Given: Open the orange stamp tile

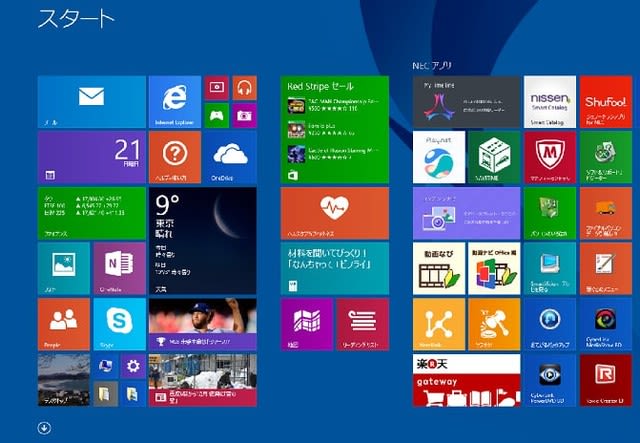Looking at the screenshot, I should [494, 324].
